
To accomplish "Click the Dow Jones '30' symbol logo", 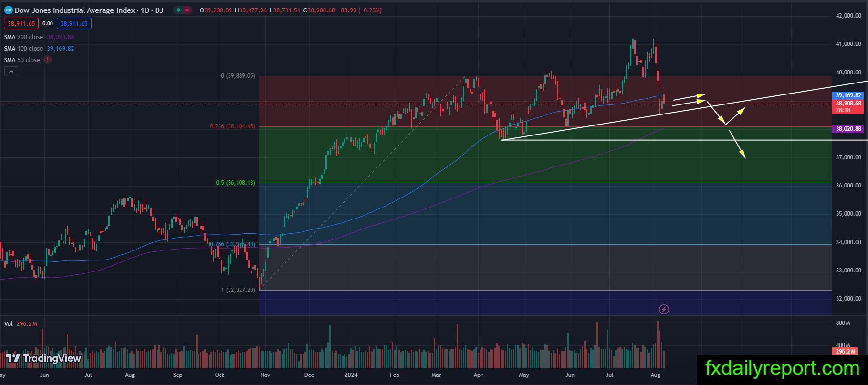I will click(x=8, y=10).
